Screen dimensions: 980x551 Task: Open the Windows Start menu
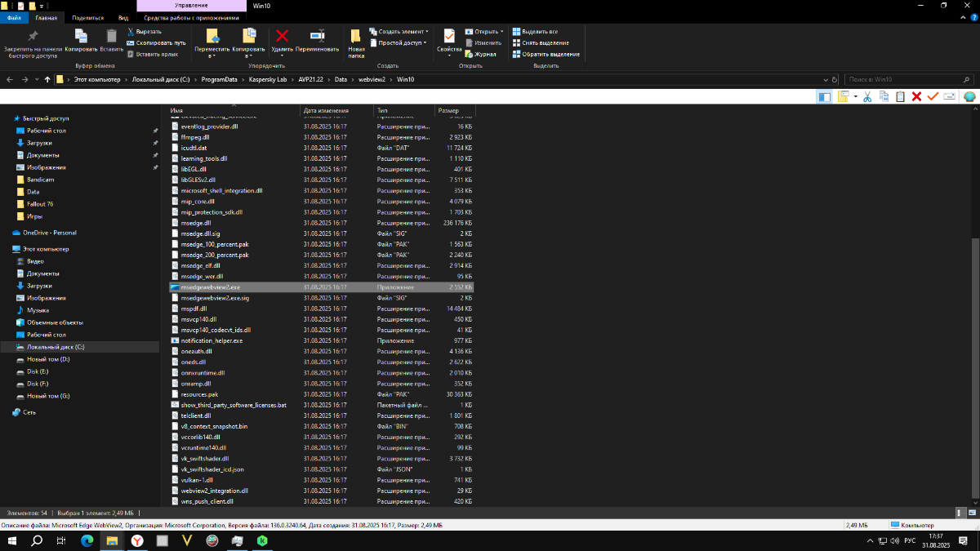coord(14,540)
